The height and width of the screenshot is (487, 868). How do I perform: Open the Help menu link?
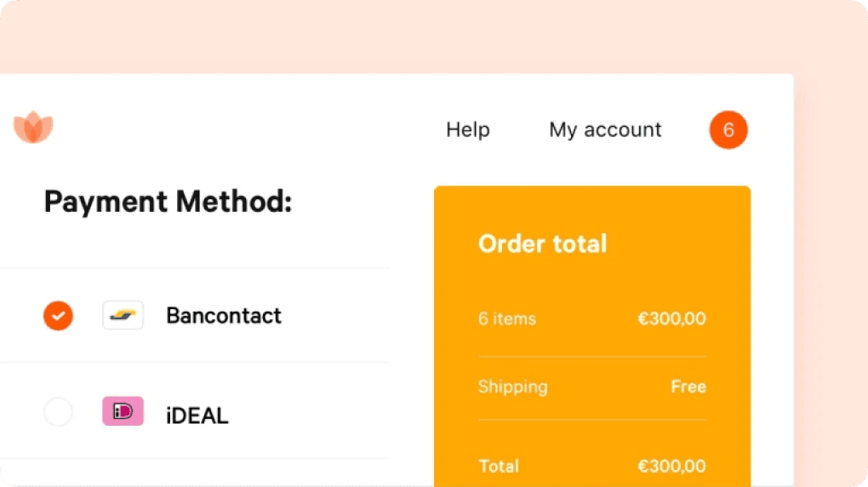point(468,129)
